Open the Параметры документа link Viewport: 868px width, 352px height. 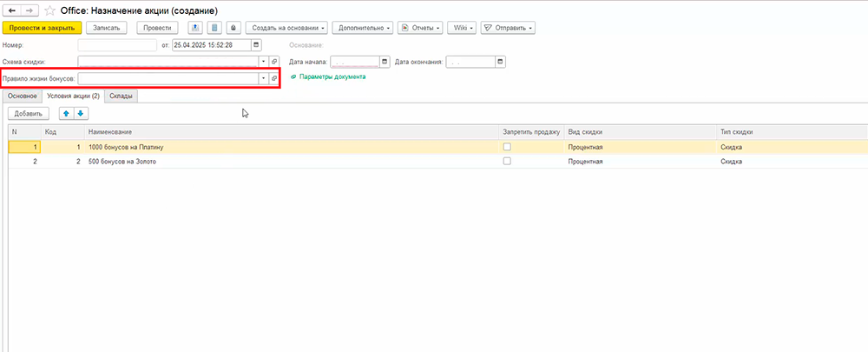[x=332, y=76]
